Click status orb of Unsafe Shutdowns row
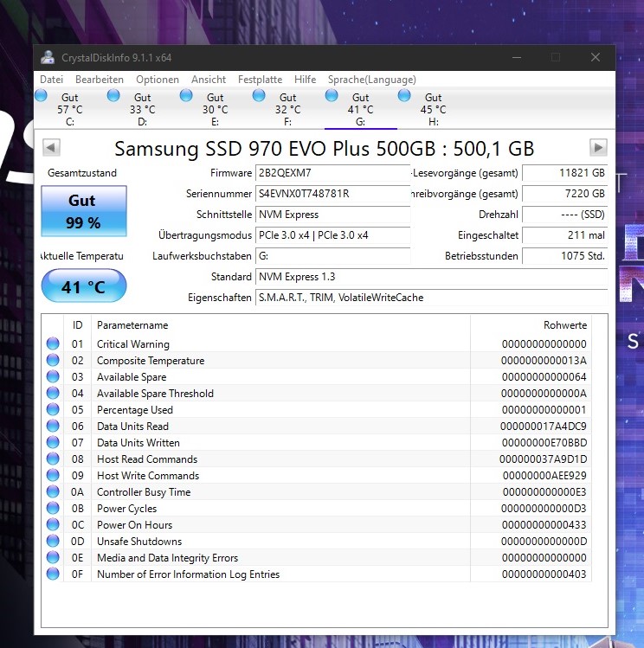644x648 pixels. tap(53, 541)
